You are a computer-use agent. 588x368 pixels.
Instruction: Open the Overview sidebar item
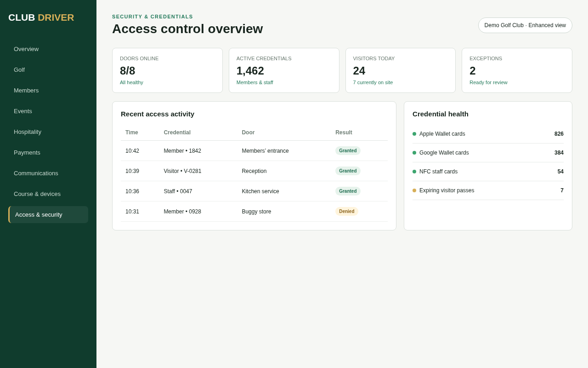tap(48, 49)
